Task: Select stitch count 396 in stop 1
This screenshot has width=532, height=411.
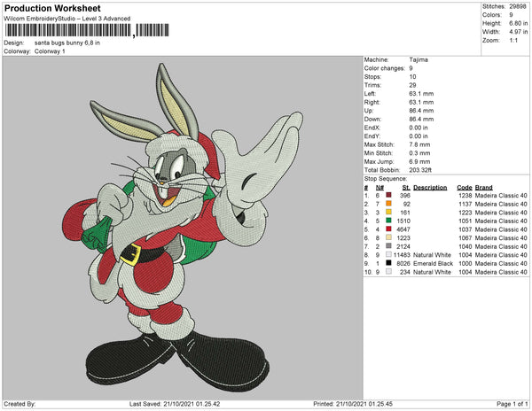Action: pos(405,196)
